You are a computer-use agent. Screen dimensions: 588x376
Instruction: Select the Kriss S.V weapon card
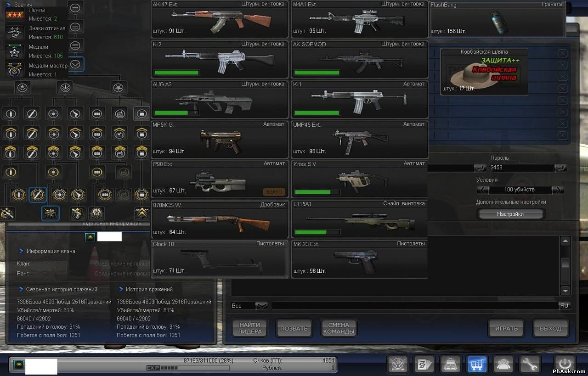360,180
